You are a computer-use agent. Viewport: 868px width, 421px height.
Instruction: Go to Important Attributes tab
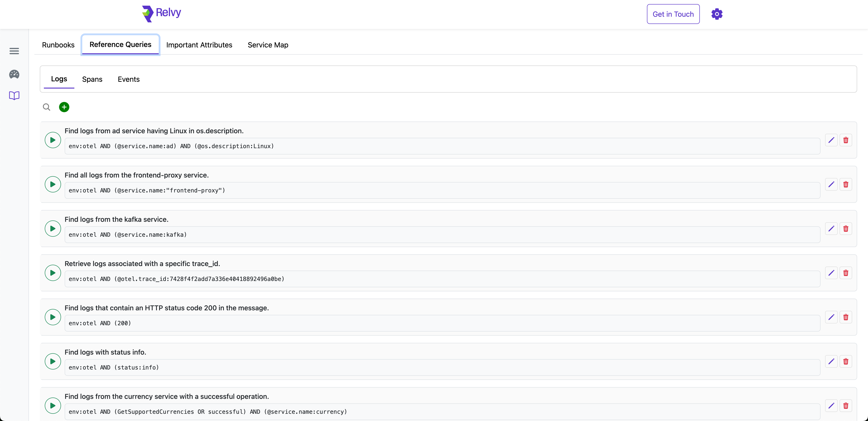[x=199, y=45]
